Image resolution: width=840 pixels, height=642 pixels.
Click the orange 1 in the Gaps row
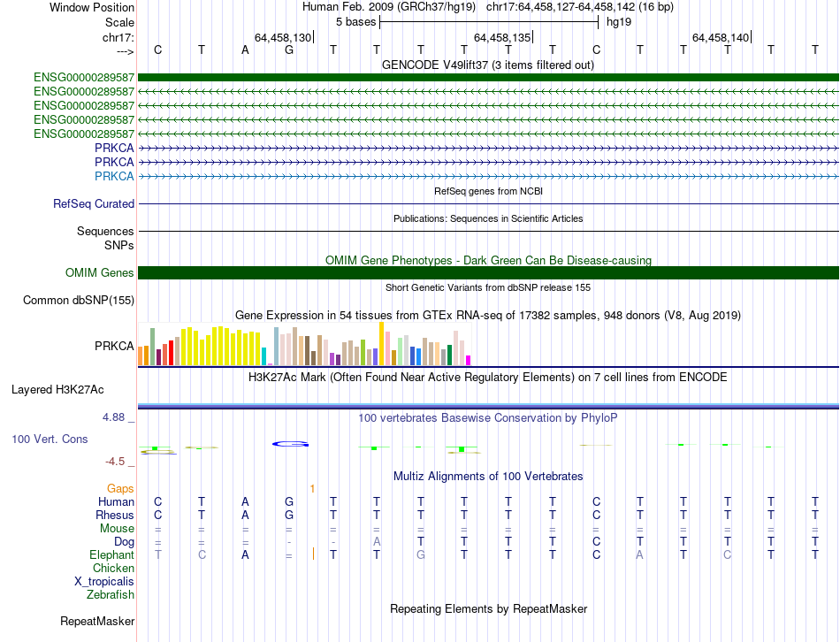pyautogui.click(x=312, y=489)
